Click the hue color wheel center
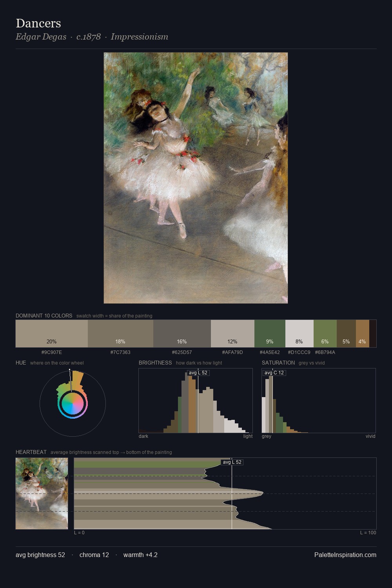 [73, 403]
